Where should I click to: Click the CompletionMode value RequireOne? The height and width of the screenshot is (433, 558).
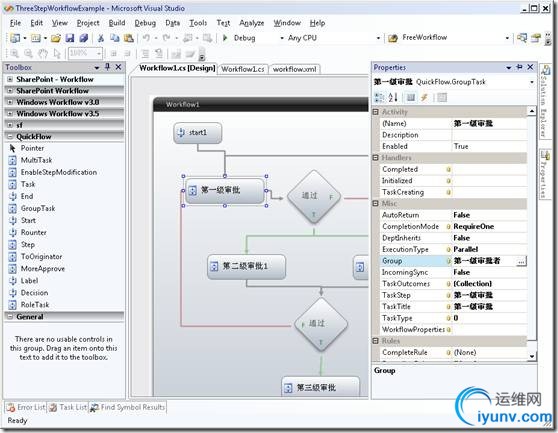[489, 227]
